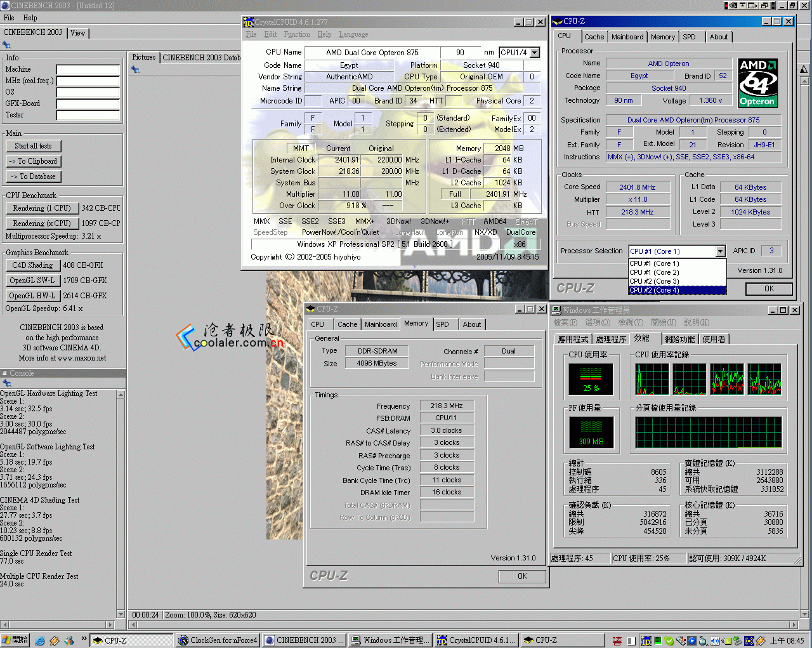Open the CPU1/4 dropdown in CrystalCPUID
This screenshot has width=812, height=648.
click(535, 53)
